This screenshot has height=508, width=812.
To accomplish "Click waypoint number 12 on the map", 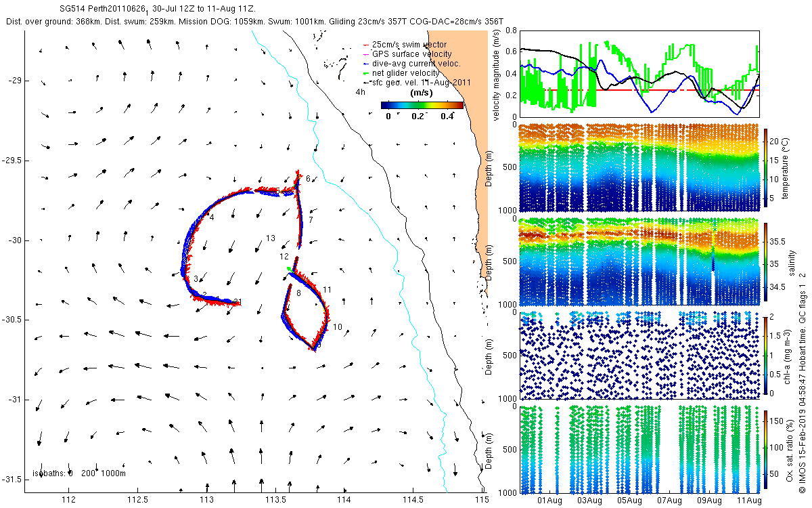I will tap(284, 257).
